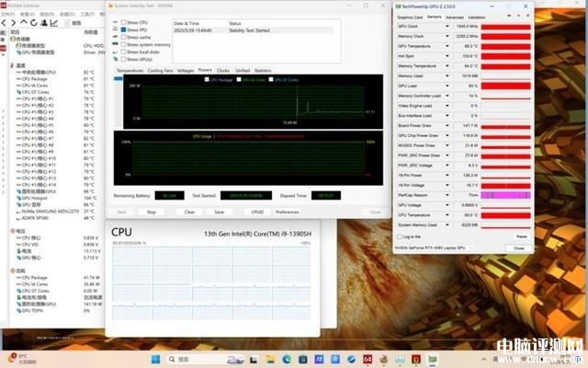Click the memory icon beside Stress system memory
The height and width of the screenshot is (368, 588).
point(115,44)
